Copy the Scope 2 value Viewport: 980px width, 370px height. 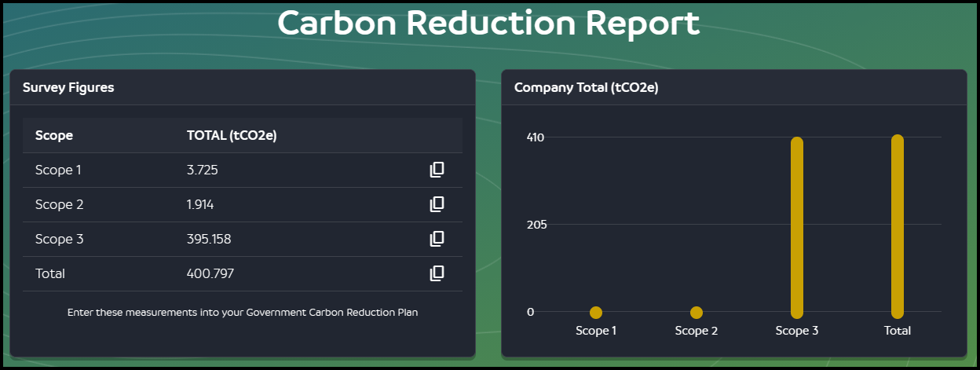point(437,204)
